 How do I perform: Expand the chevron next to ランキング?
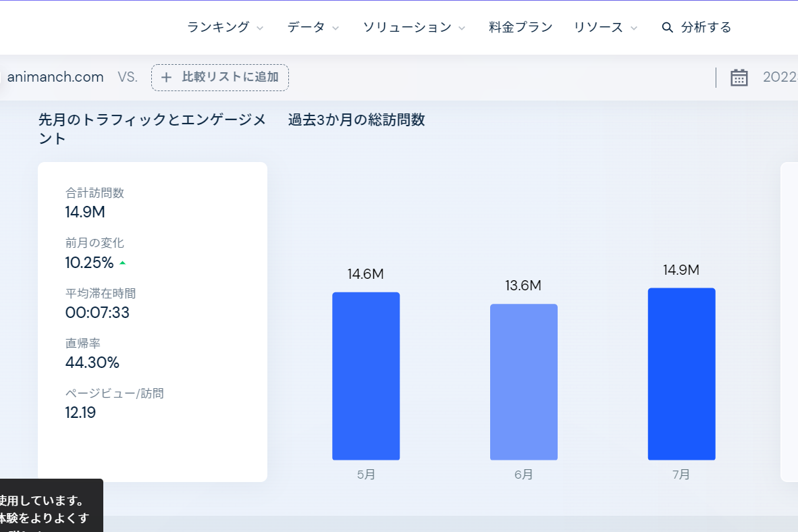260,28
